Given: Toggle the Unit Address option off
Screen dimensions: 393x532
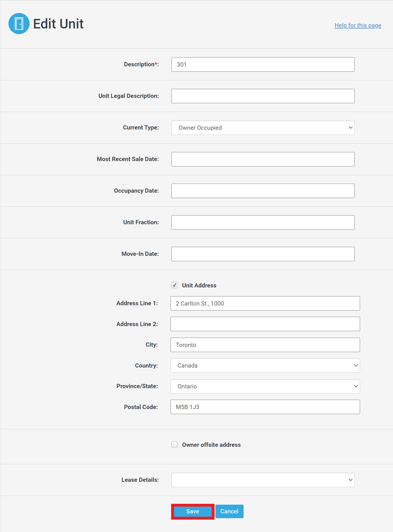Looking at the screenshot, I should tap(174, 285).
